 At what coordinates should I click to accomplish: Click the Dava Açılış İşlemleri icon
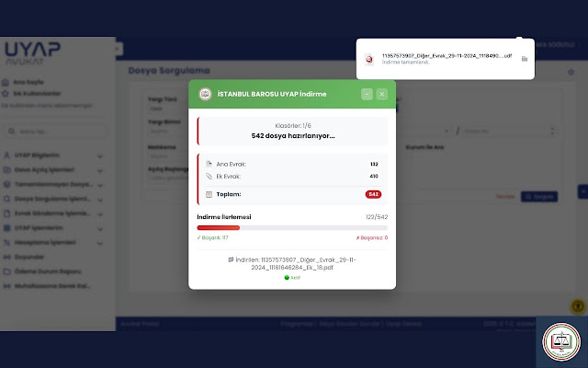click(x=6, y=169)
